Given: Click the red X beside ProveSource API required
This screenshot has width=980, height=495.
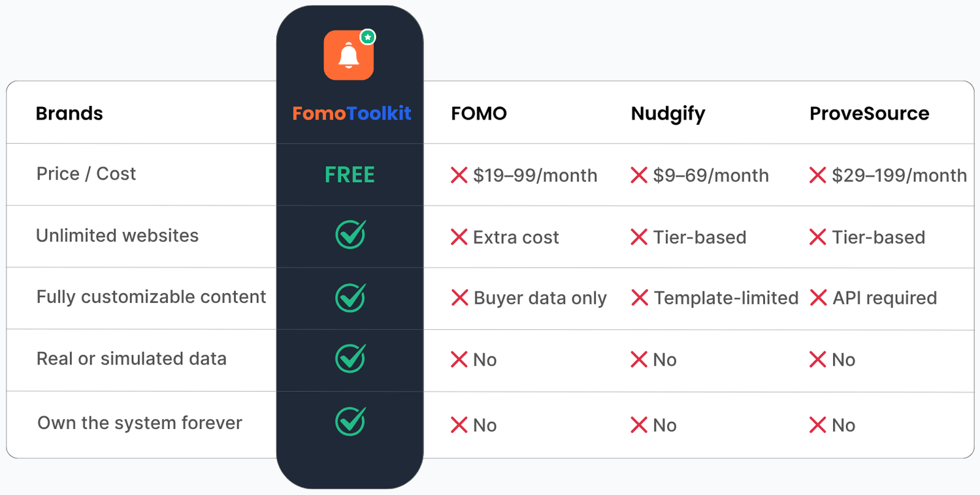Looking at the screenshot, I should click(818, 298).
